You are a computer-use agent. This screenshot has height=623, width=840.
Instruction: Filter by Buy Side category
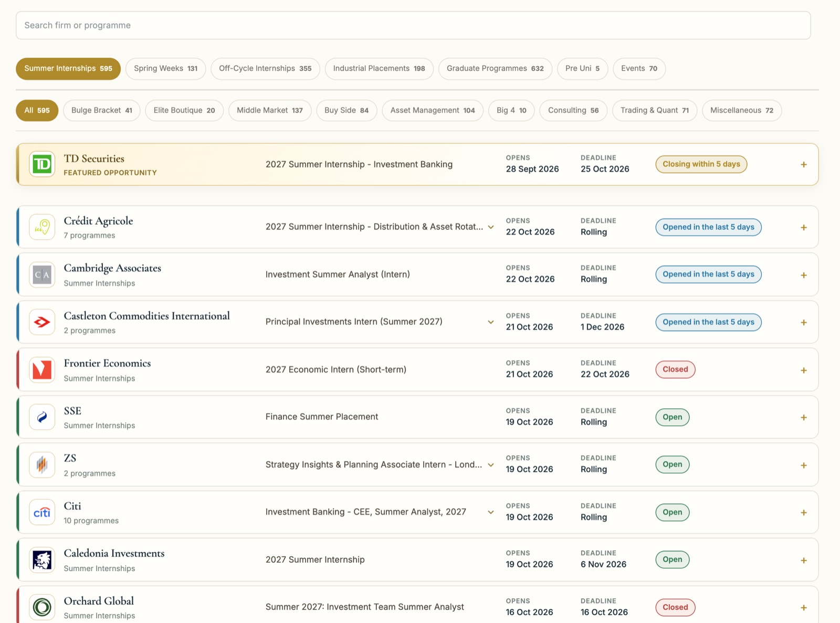pyautogui.click(x=346, y=111)
